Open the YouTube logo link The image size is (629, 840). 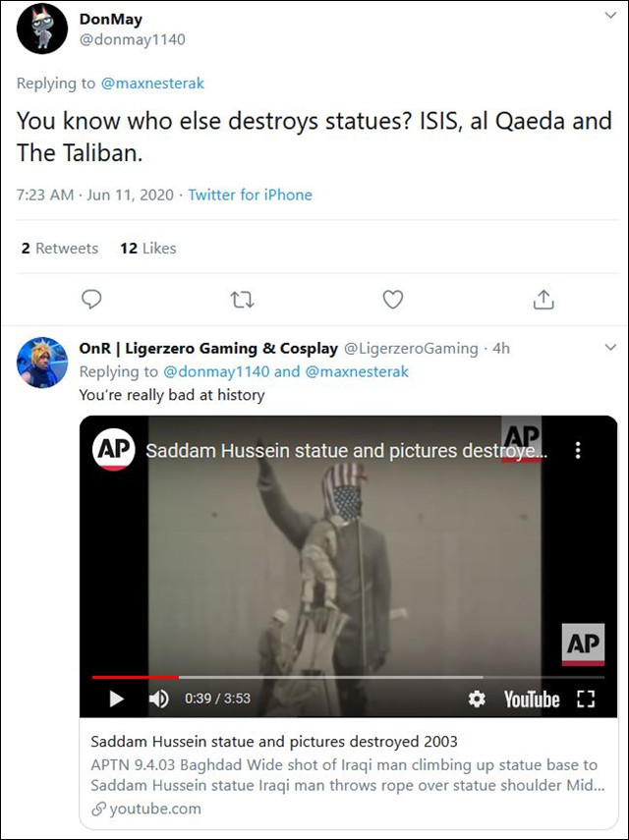click(532, 700)
